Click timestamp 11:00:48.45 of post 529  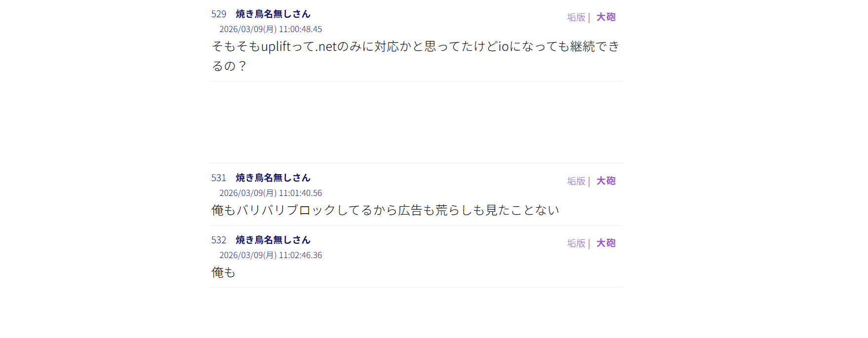coord(300,30)
